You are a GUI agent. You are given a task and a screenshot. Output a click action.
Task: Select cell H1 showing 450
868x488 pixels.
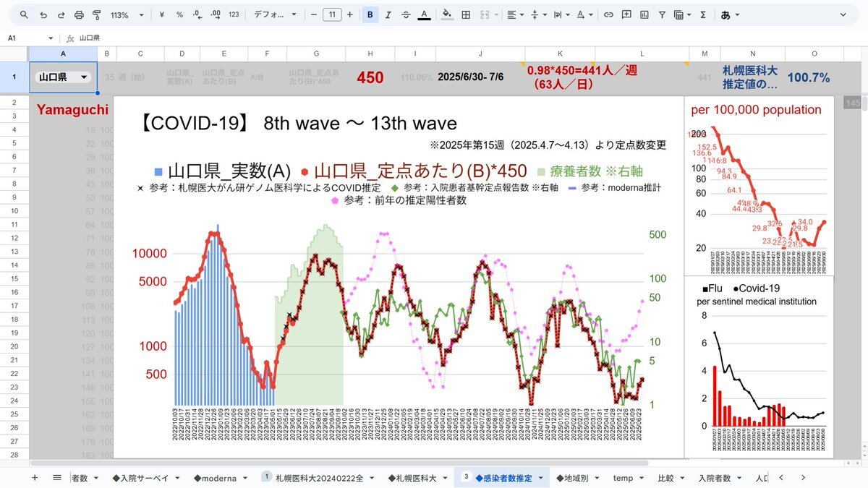coord(370,77)
